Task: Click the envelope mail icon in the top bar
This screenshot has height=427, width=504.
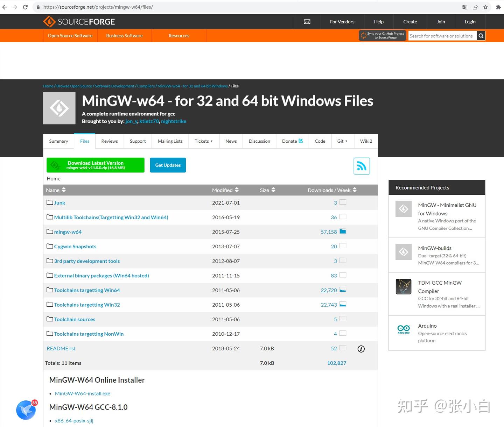Action: (307, 21)
